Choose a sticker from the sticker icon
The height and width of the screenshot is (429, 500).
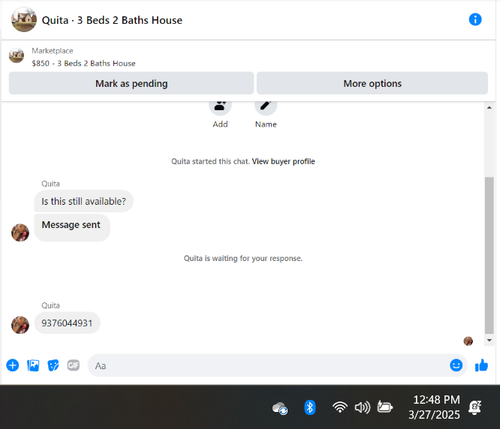(53, 365)
